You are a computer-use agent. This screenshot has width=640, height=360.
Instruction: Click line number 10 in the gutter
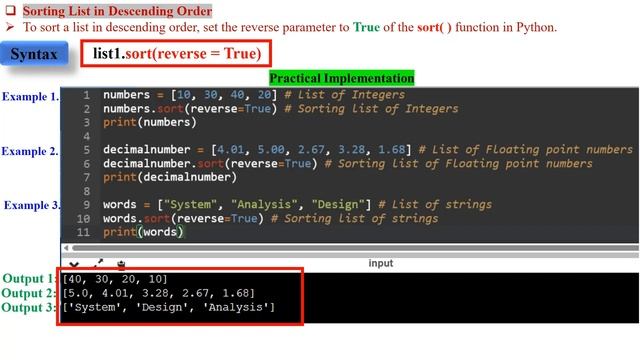(x=83, y=218)
